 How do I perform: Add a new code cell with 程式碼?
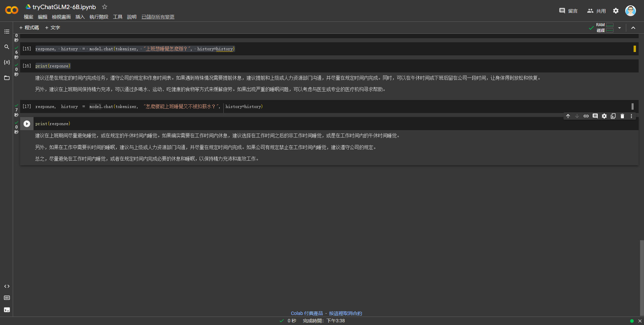pyautogui.click(x=29, y=28)
